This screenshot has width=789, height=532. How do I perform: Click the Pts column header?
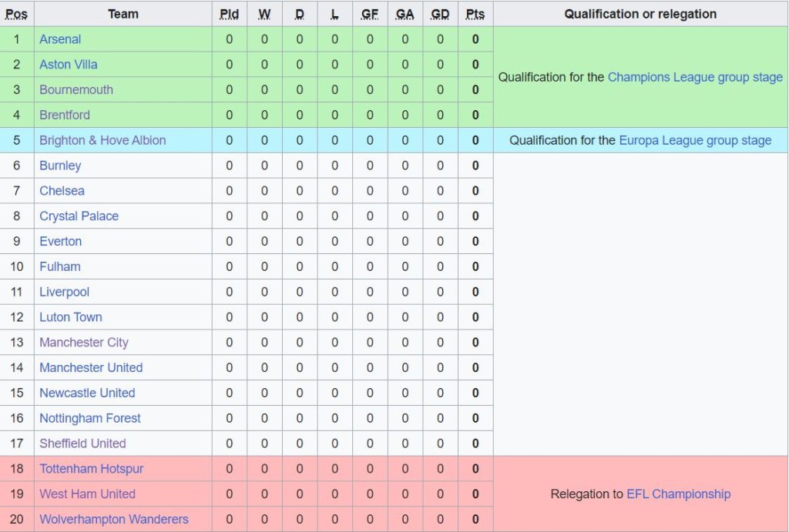coord(475,14)
